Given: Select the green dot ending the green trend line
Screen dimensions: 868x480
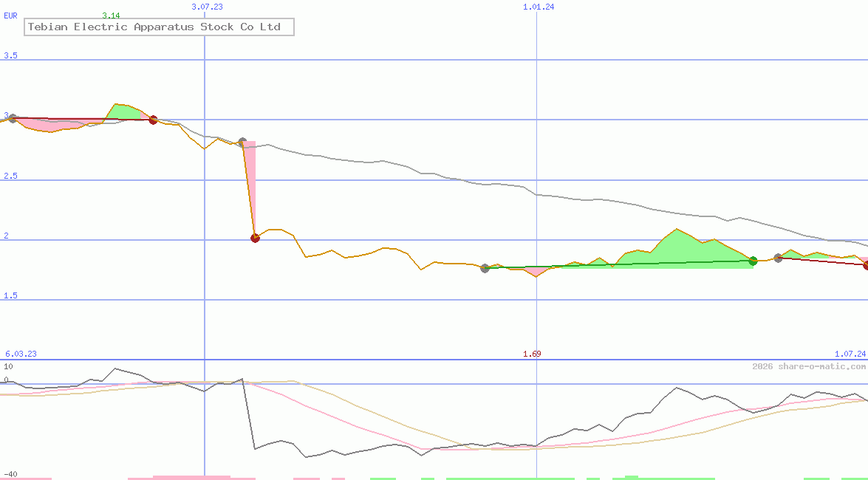Looking at the screenshot, I should [753, 261].
